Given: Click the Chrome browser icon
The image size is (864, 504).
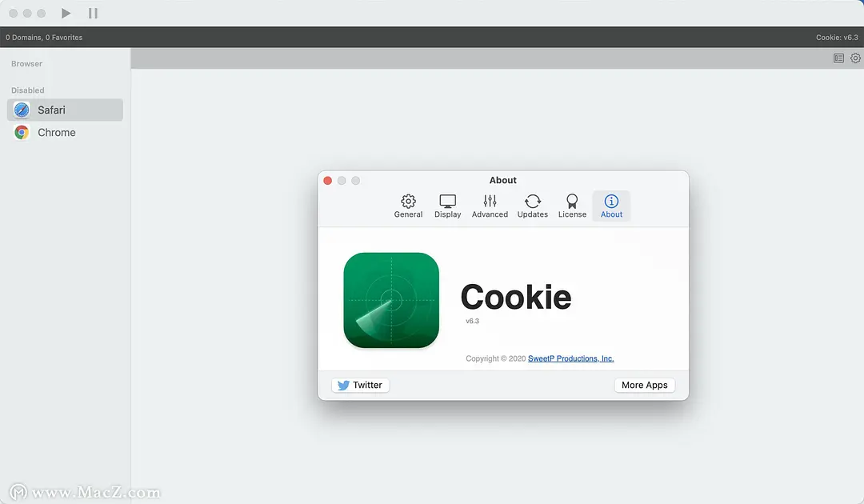Looking at the screenshot, I should pos(22,133).
